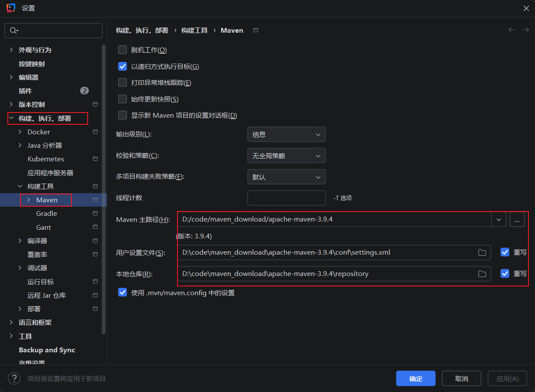Click the settings search input field

tap(53, 31)
